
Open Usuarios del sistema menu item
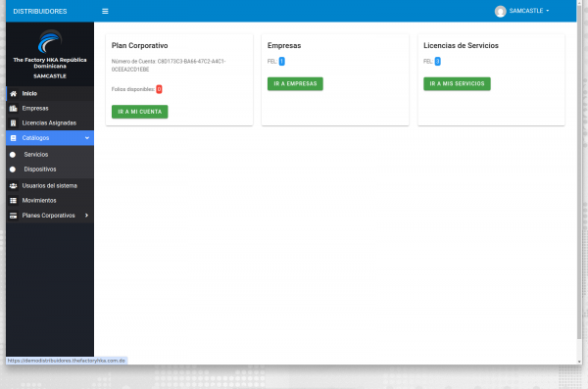coord(50,186)
